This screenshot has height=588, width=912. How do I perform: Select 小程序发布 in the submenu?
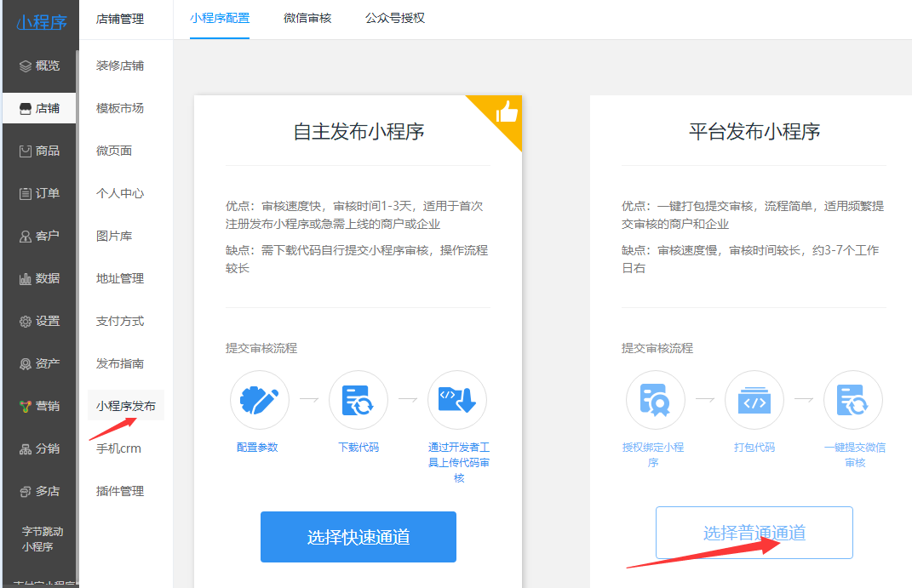pos(126,406)
